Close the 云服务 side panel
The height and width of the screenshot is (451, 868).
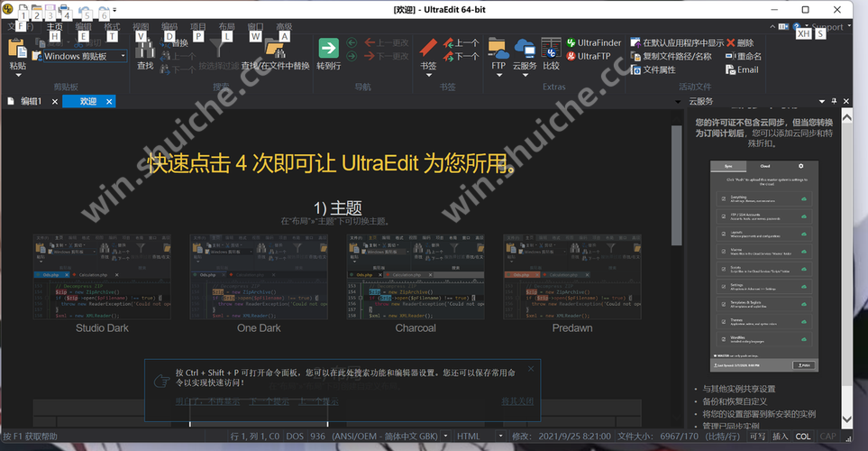[845, 101]
